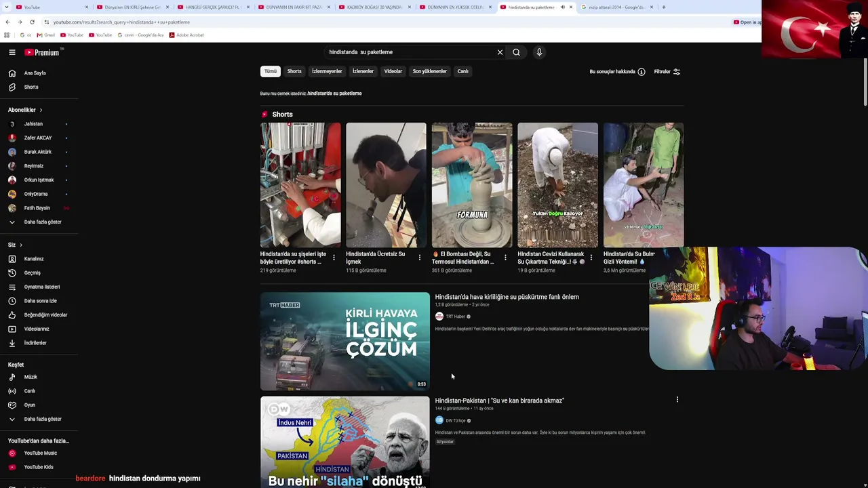Open the Oynatma listeleri playlists icon

(x=12, y=287)
